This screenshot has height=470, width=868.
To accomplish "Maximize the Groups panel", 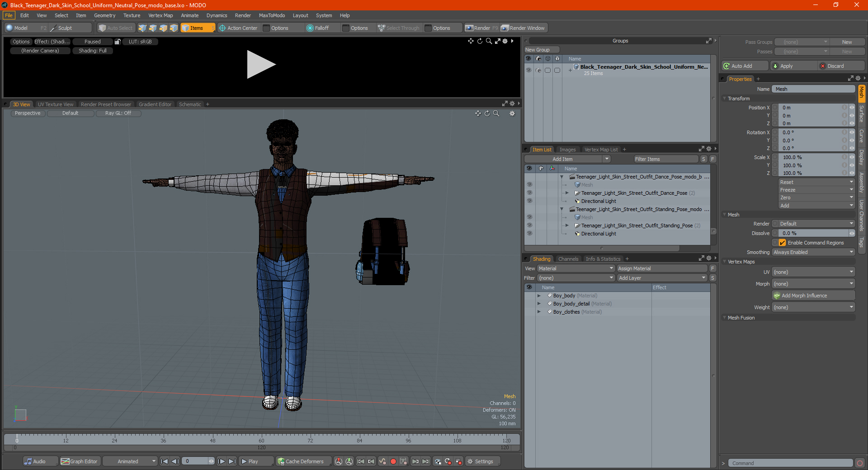I will coord(708,41).
